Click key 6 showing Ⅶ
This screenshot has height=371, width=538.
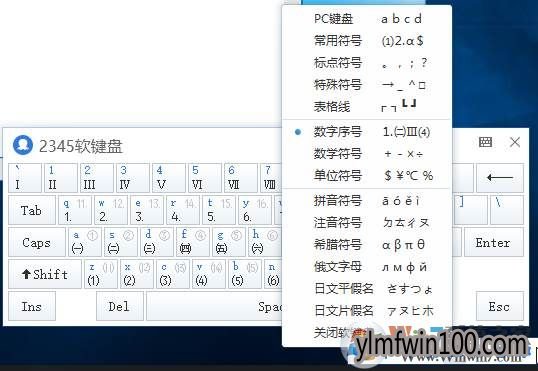(241, 178)
